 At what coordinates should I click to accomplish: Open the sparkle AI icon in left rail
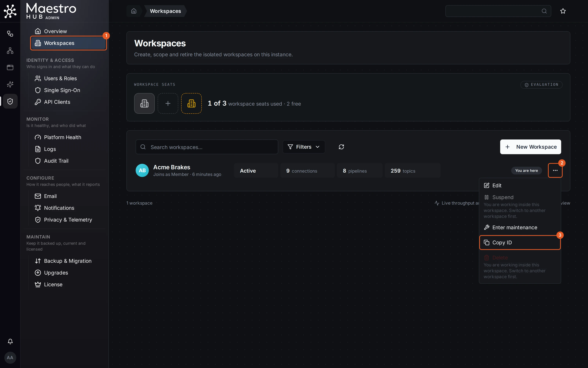10,84
